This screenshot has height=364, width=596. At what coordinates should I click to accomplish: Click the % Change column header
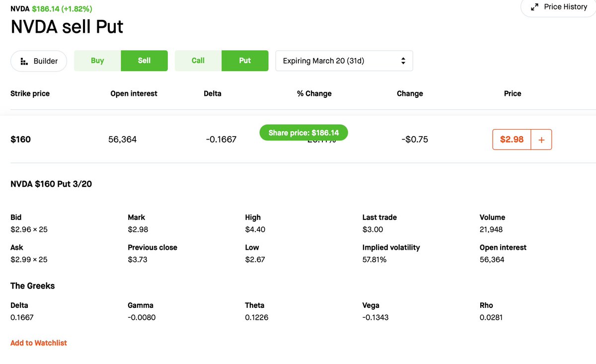(314, 93)
